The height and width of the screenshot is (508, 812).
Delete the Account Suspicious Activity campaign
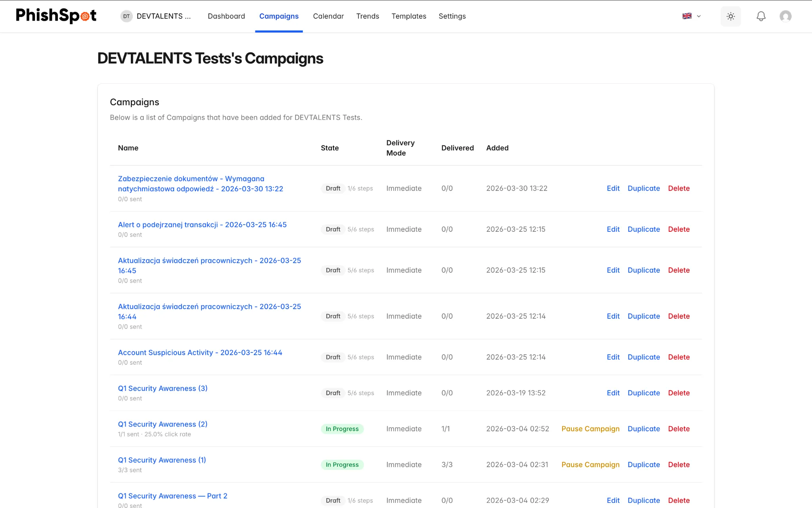(x=679, y=357)
